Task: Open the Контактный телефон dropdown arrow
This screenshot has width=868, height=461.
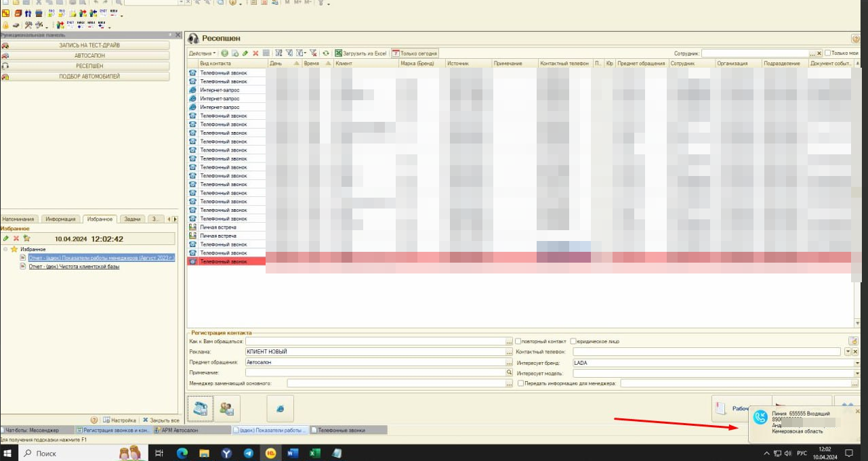Action: 847,351
